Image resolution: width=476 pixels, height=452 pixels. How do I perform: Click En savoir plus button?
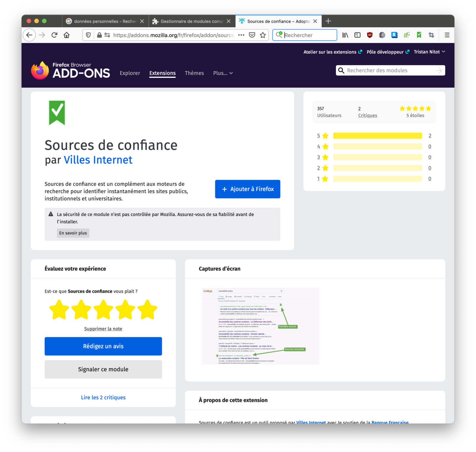pos(73,233)
